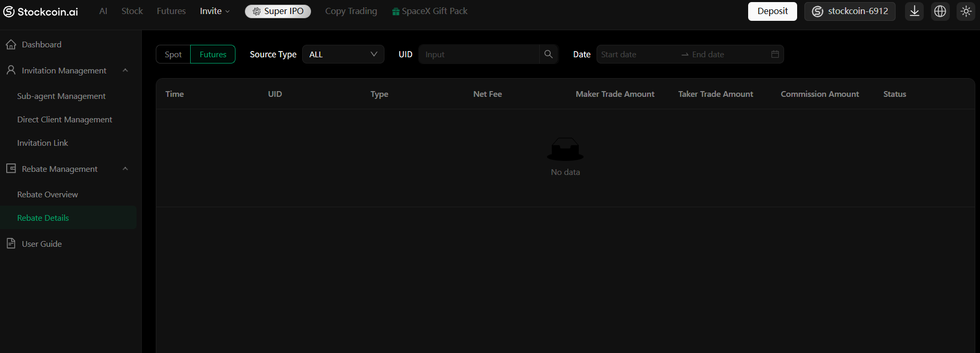This screenshot has width=980, height=353.
Task: Select Rebate Details in sidebar
Action: (68, 218)
